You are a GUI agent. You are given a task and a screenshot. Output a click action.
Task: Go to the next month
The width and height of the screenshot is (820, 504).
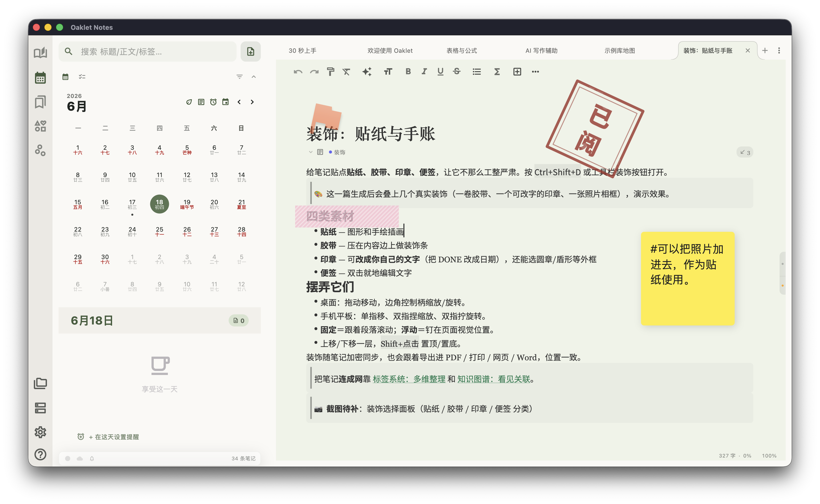coord(252,102)
